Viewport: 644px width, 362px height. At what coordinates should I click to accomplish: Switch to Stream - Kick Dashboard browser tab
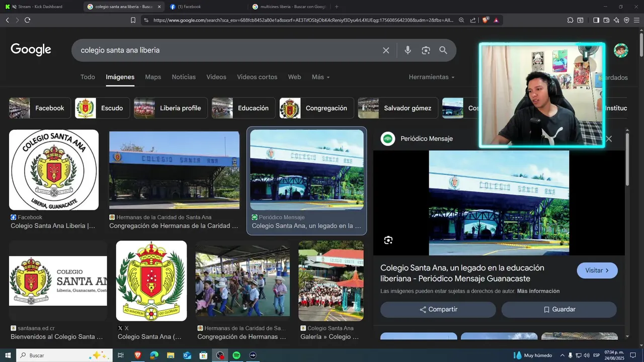click(x=41, y=7)
